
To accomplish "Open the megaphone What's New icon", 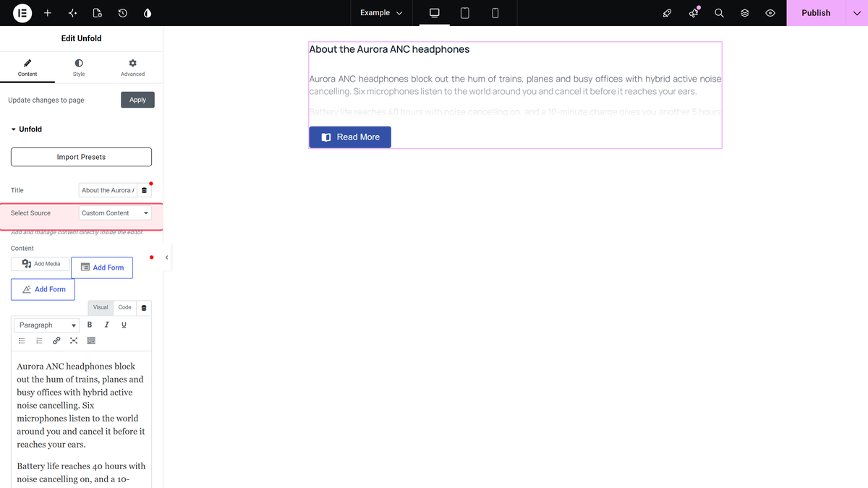I will [x=694, y=13].
